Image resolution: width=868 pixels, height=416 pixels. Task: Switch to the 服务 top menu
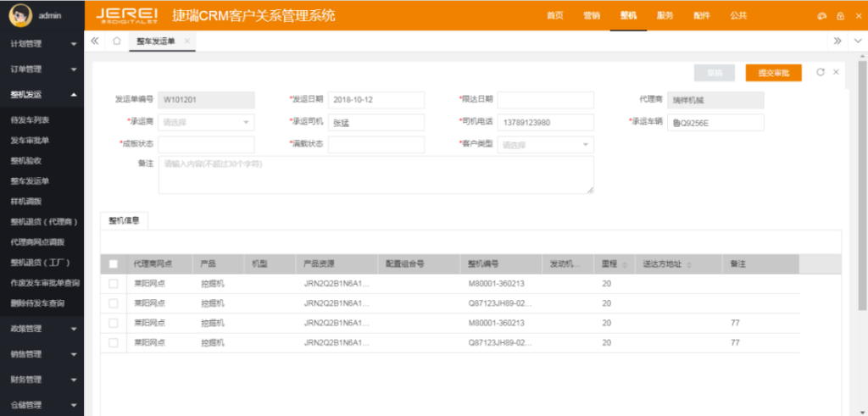point(665,15)
